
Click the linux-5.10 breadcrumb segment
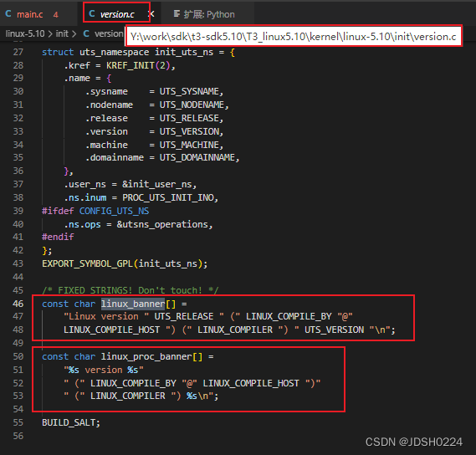pyautogui.click(x=25, y=33)
